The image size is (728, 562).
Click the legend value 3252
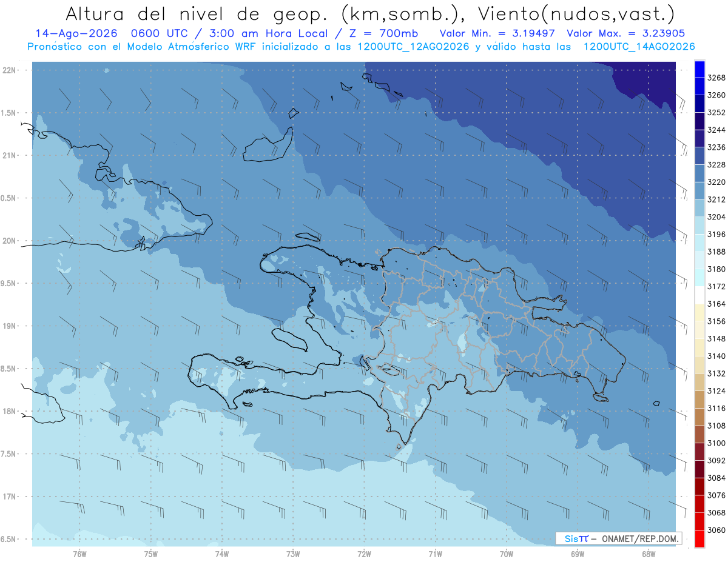[716, 113]
